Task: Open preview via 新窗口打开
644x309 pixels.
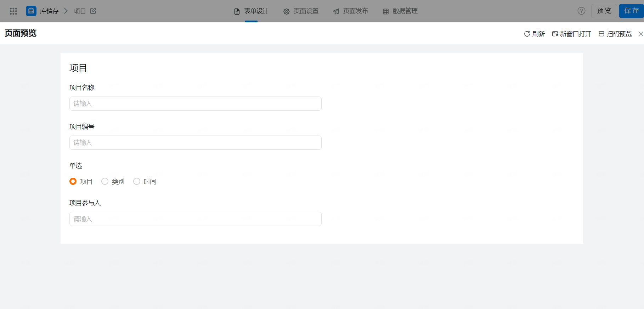Action: (572, 34)
